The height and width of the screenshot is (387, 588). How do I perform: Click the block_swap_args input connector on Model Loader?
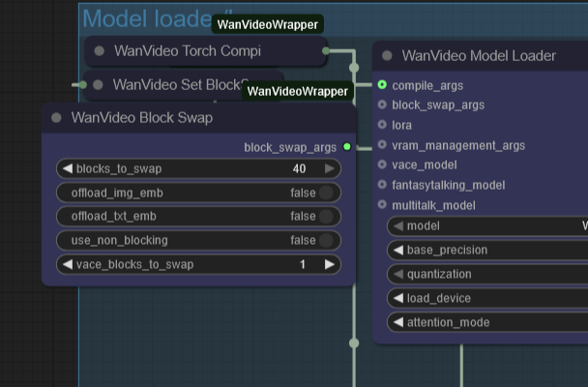(x=382, y=104)
